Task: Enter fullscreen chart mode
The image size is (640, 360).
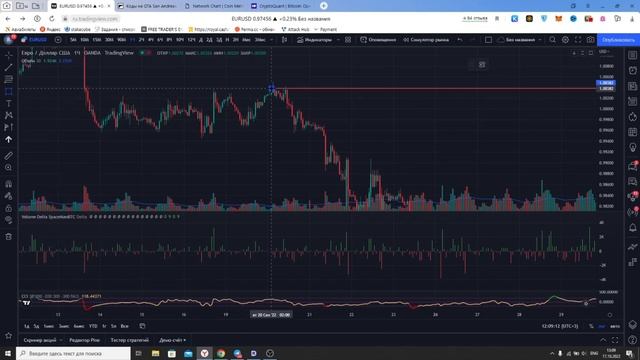Action: [578, 40]
